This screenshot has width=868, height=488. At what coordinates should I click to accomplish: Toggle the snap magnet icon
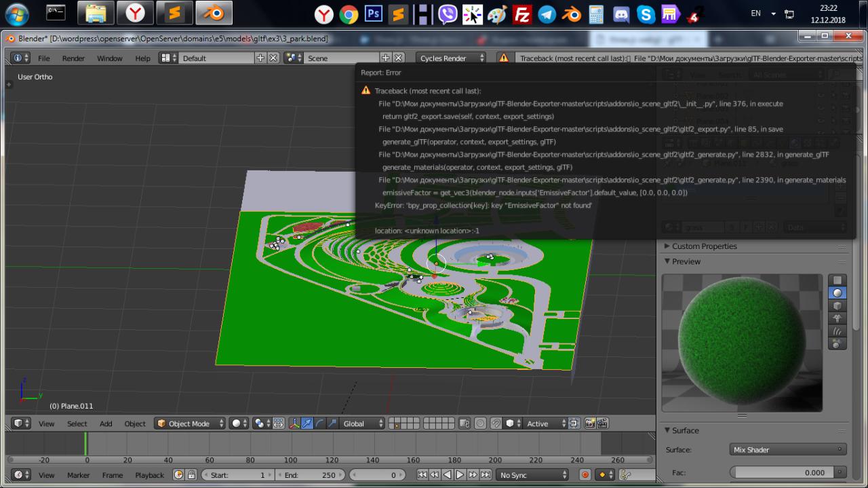click(x=496, y=424)
